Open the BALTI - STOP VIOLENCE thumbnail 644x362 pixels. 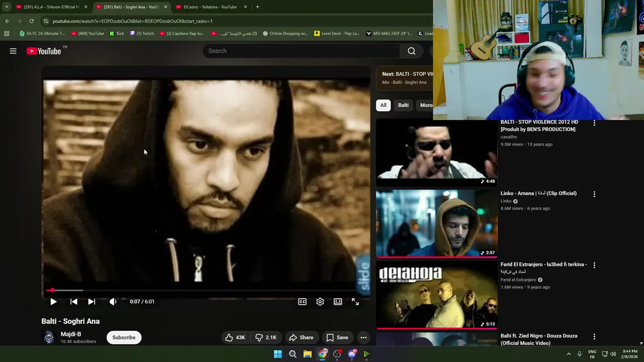coord(436,152)
